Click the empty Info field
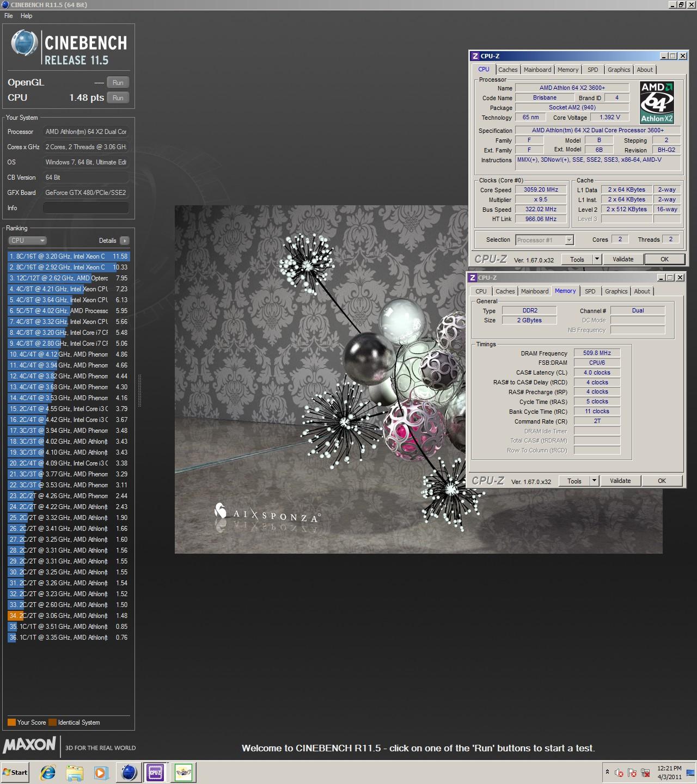The image size is (697, 784). [x=86, y=208]
